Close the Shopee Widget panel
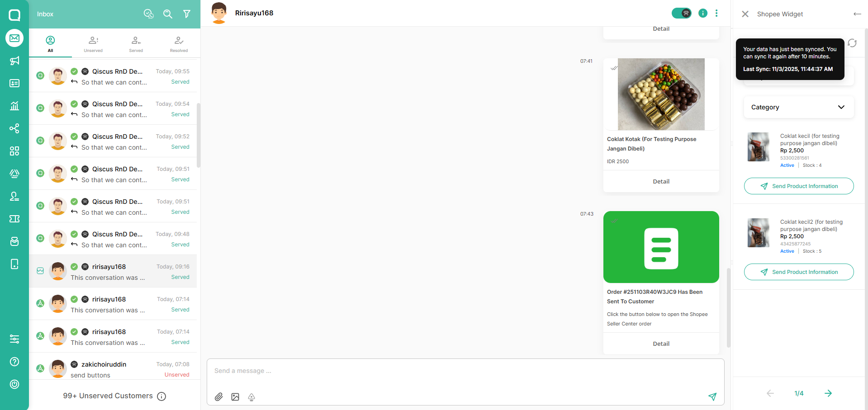 [745, 14]
